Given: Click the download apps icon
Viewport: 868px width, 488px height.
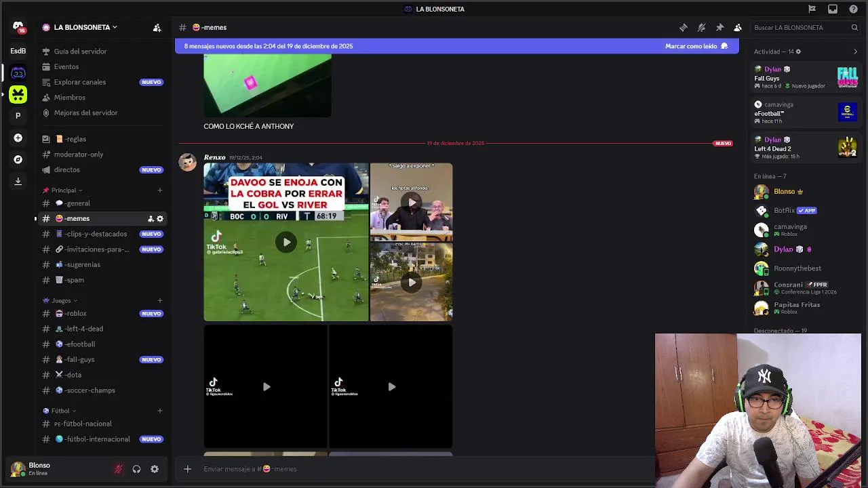Looking at the screenshot, I should pyautogui.click(x=18, y=181).
